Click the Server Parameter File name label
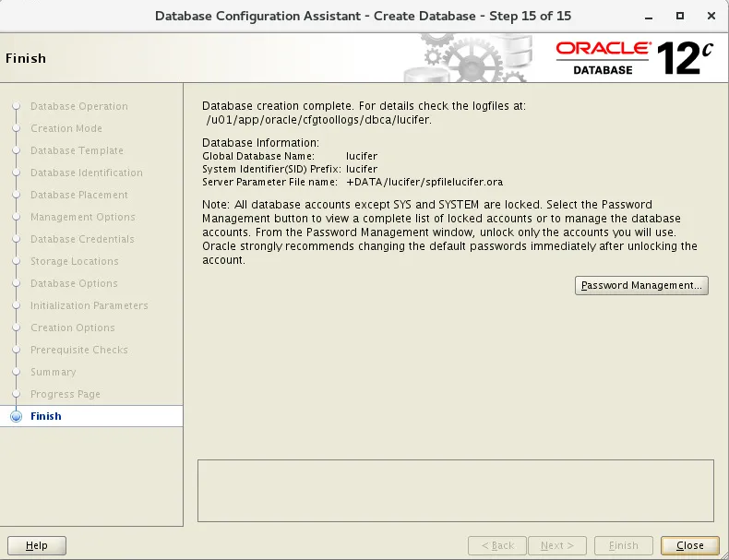The height and width of the screenshot is (560, 729). click(269, 182)
